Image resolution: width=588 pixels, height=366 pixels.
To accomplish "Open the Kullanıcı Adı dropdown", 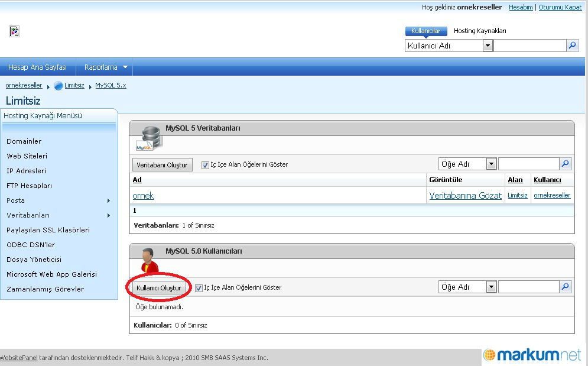I will (x=488, y=46).
